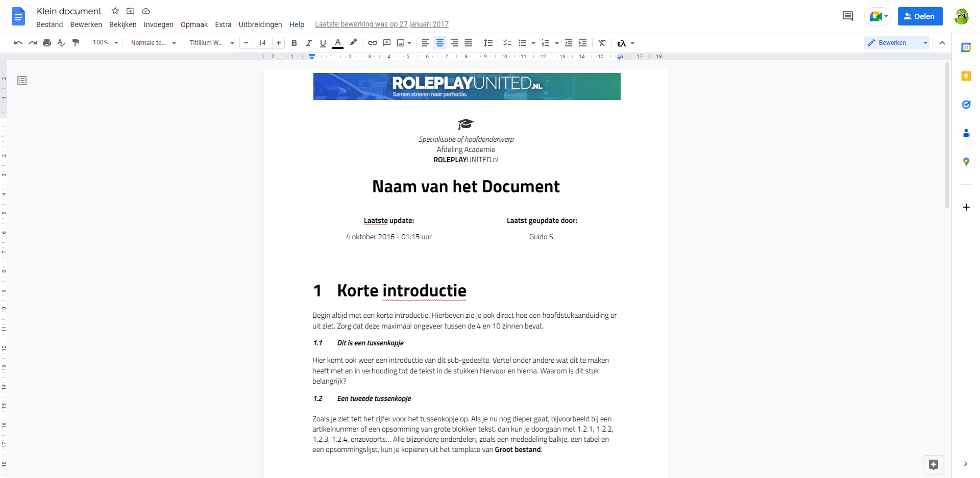
Task: Toggle italic text formatting
Action: (308, 43)
